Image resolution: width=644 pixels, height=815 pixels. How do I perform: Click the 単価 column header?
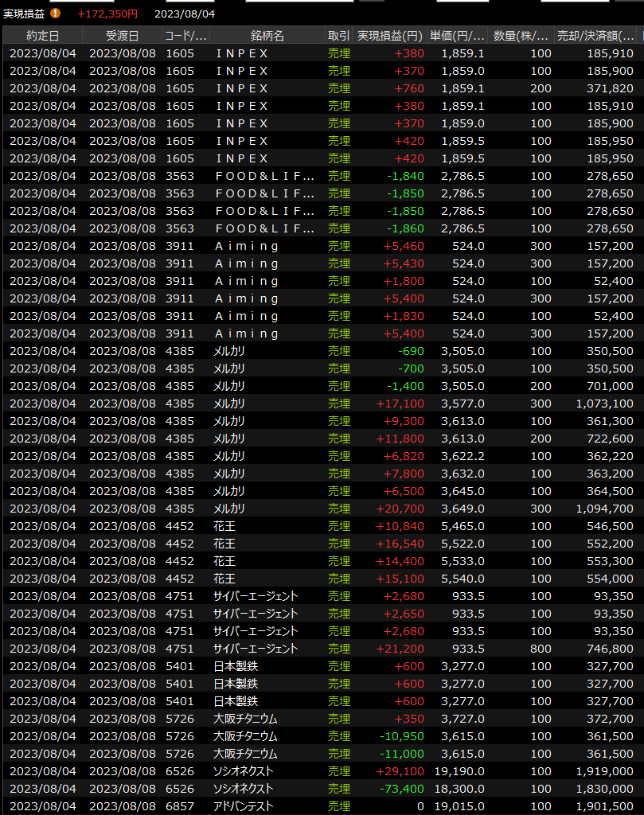[x=457, y=36]
